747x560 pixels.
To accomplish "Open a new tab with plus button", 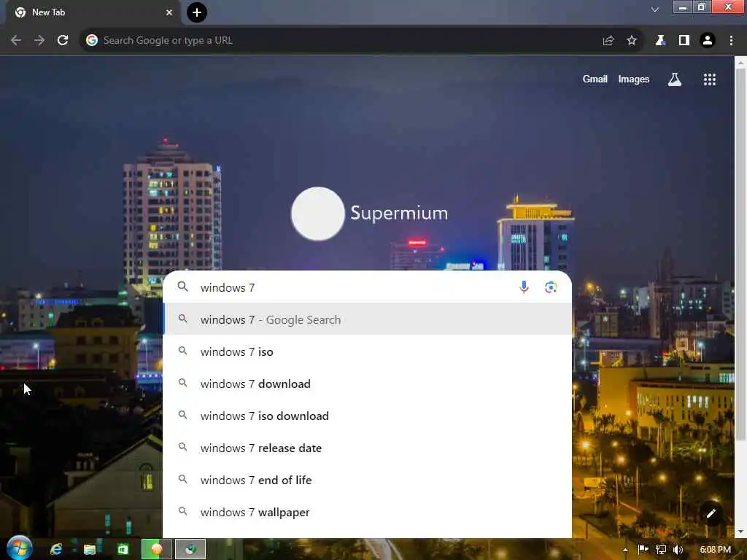I will pyautogui.click(x=197, y=12).
